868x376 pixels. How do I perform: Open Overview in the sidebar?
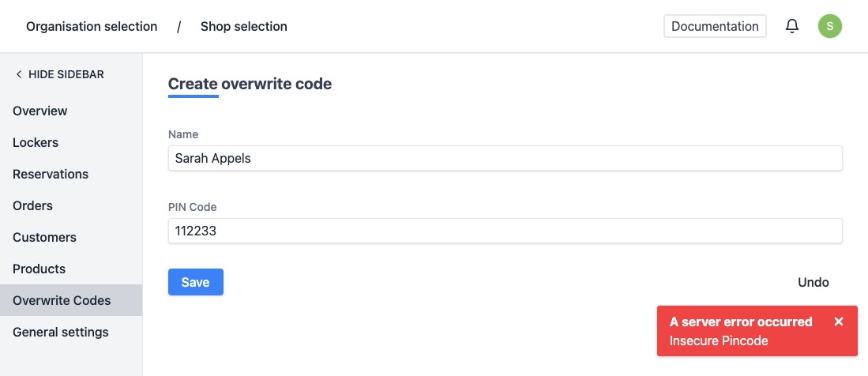click(x=40, y=111)
